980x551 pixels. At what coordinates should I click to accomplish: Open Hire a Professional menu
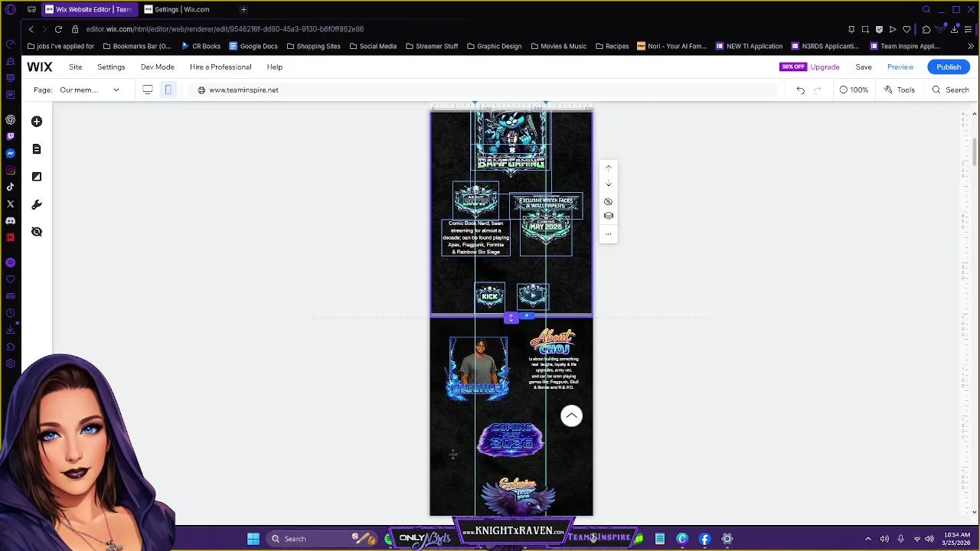[x=220, y=67]
